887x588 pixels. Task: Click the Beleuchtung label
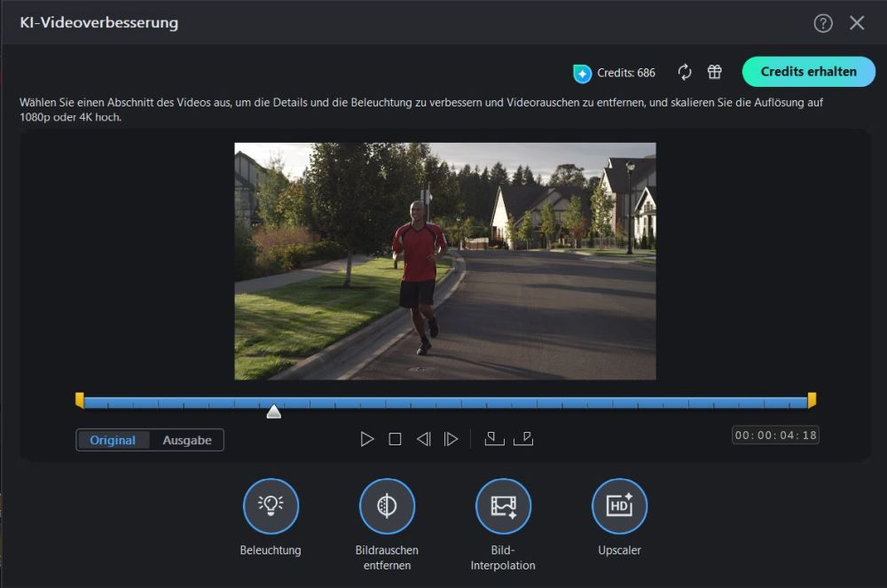(271, 550)
